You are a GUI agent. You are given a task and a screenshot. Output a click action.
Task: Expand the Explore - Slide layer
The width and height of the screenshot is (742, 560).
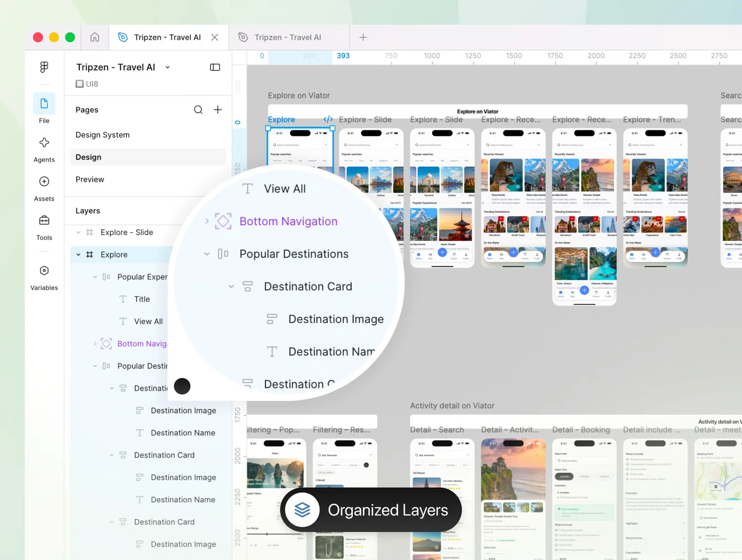coord(78,232)
